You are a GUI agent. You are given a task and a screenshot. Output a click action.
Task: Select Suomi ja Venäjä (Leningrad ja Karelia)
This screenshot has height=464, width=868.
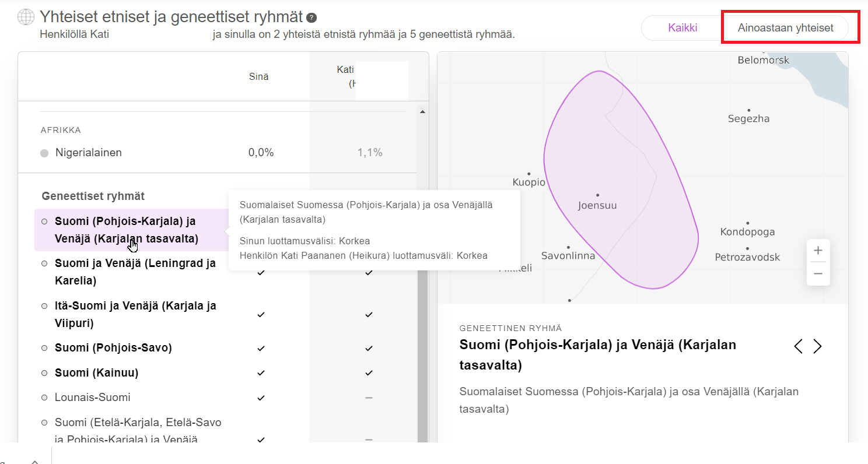tap(135, 272)
